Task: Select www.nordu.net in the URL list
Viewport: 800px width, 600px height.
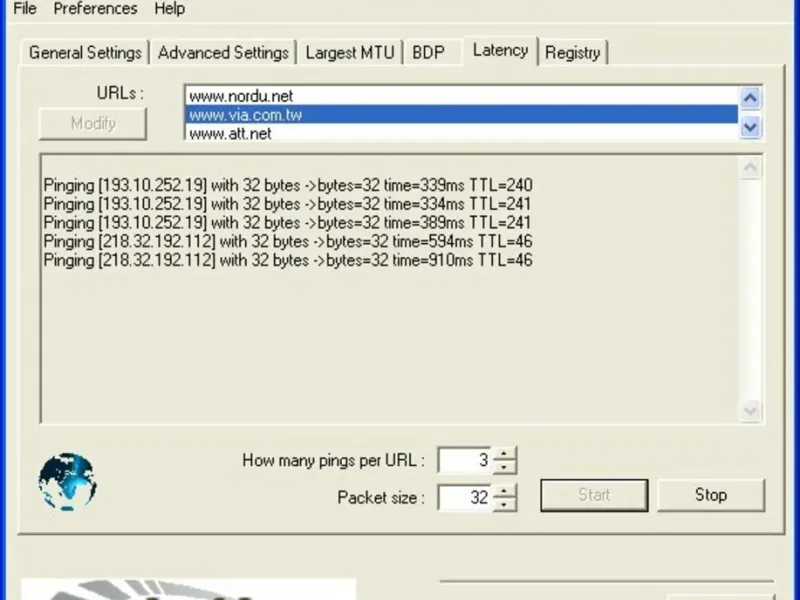Action: [x=461, y=96]
